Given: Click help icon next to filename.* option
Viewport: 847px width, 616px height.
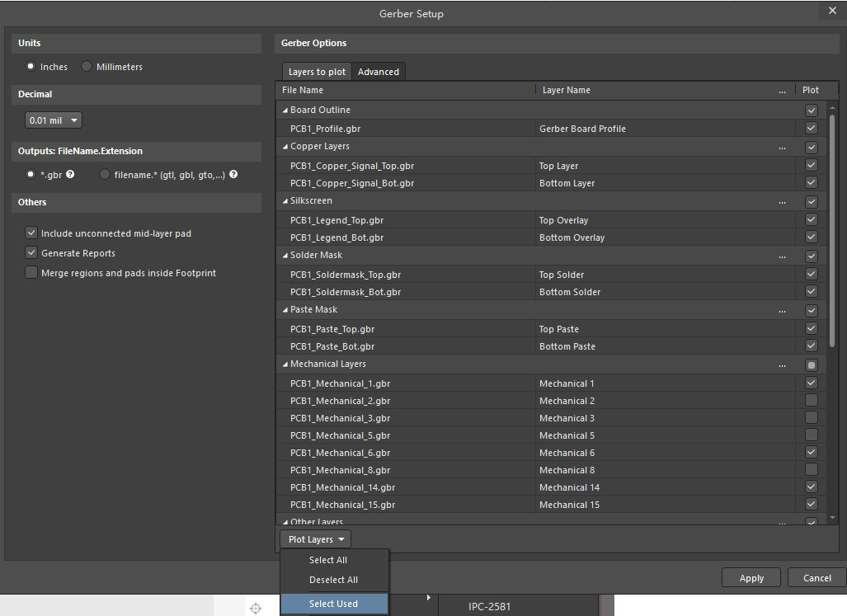Looking at the screenshot, I should tap(233, 174).
